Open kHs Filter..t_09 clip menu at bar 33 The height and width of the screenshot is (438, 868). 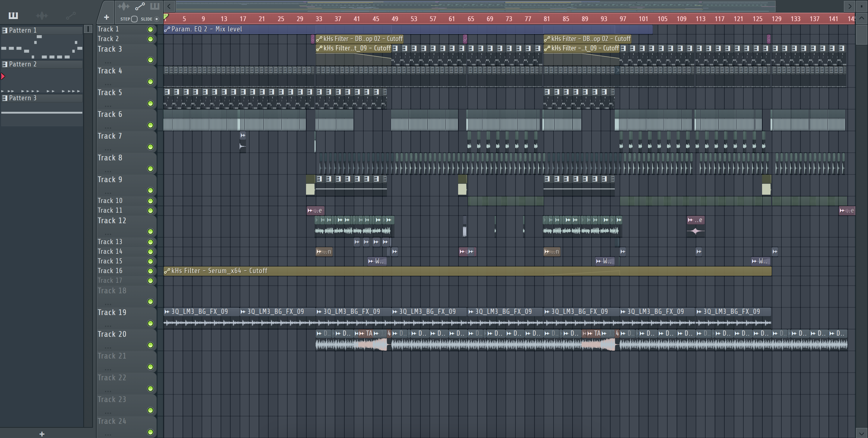319,49
